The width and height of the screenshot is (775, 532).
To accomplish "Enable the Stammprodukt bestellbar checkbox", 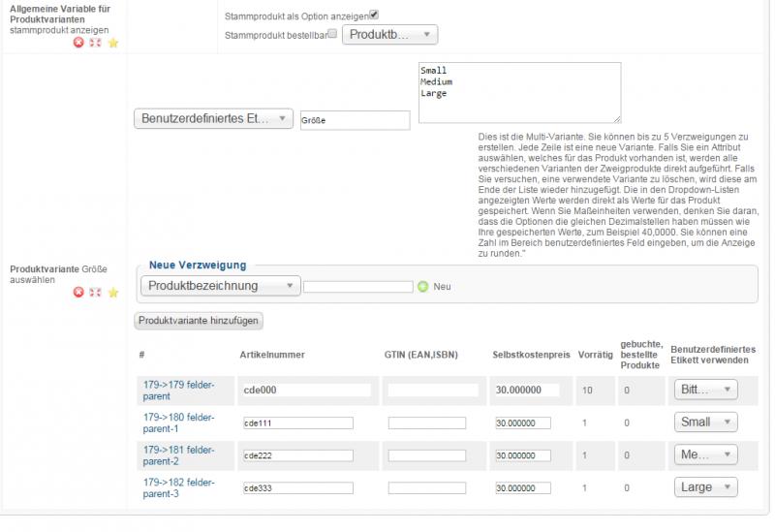I will pyautogui.click(x=332, y=34).
